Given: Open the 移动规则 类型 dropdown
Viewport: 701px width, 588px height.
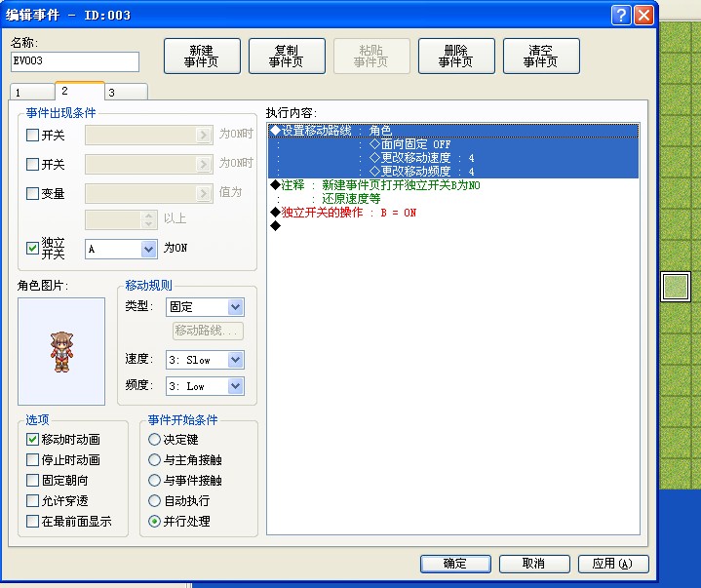Looking at the screenshot, I should (x=205, y=307).
